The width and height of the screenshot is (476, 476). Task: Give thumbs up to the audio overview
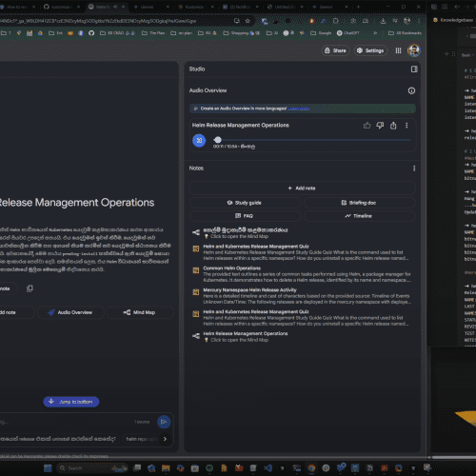click(367, 126)
